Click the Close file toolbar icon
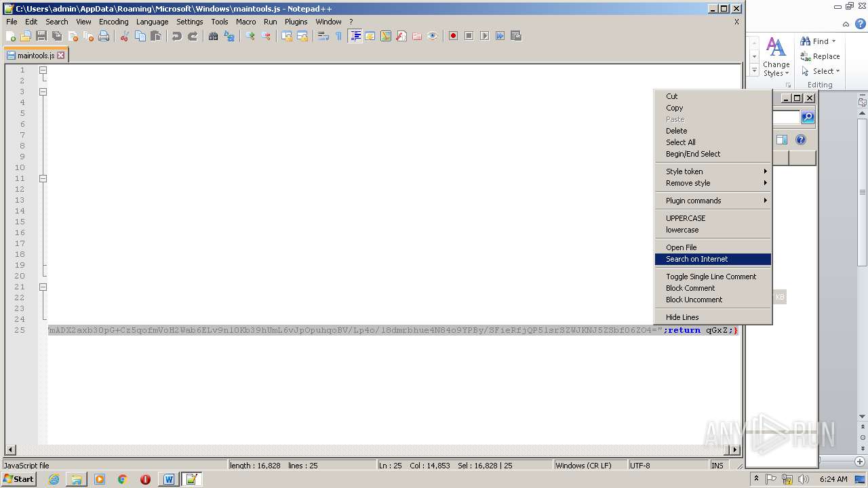 pyautogui.click(x=73, y=36)
